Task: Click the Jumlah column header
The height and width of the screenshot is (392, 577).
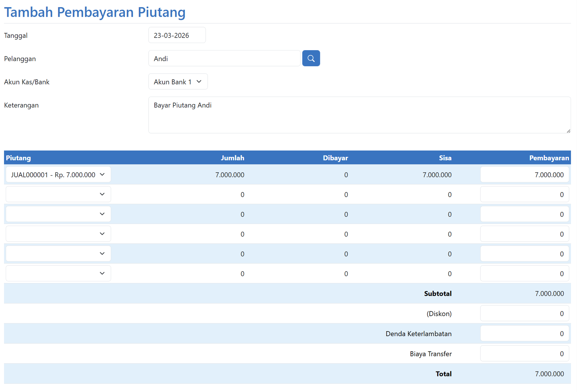Action: pos(233,158)
